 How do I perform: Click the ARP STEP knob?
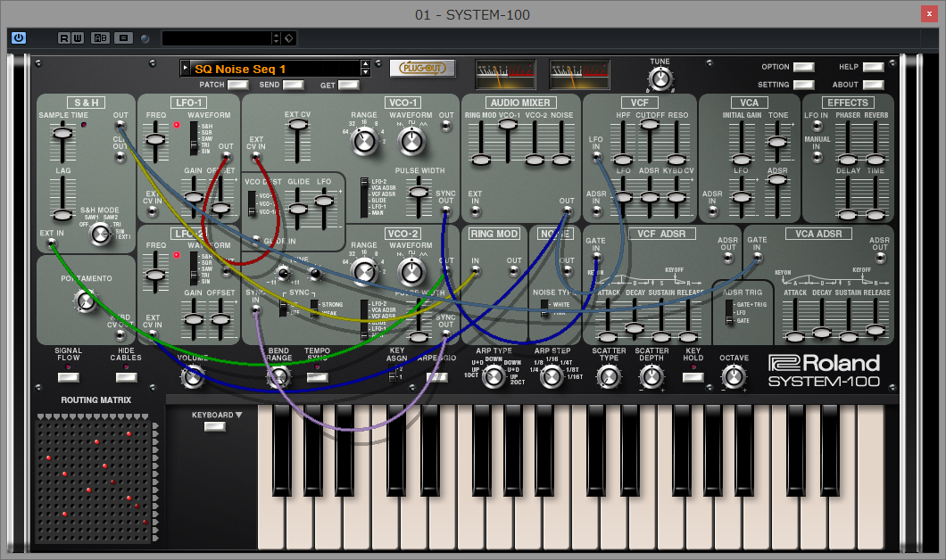[x=552, y=377]
